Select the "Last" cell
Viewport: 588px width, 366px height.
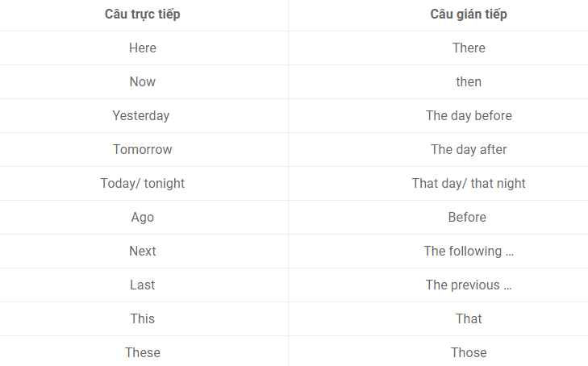(x=143, y=285)
